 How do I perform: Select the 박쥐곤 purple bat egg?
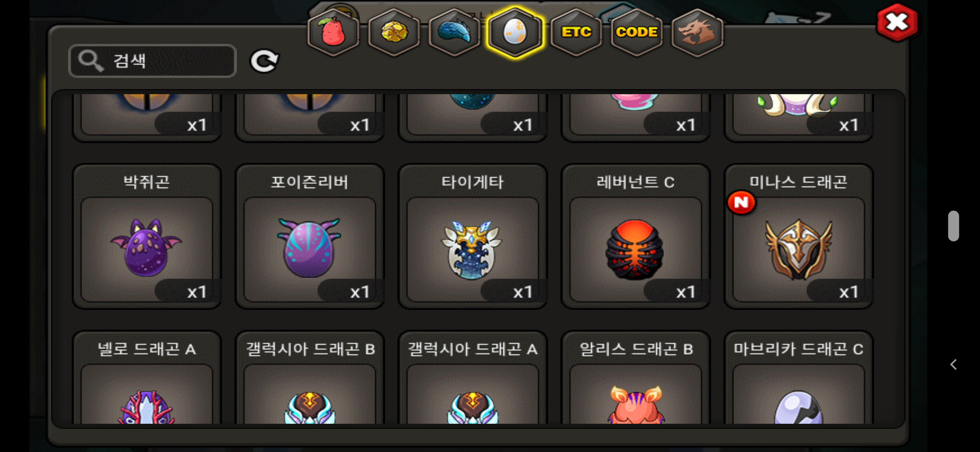click(146, 236)
